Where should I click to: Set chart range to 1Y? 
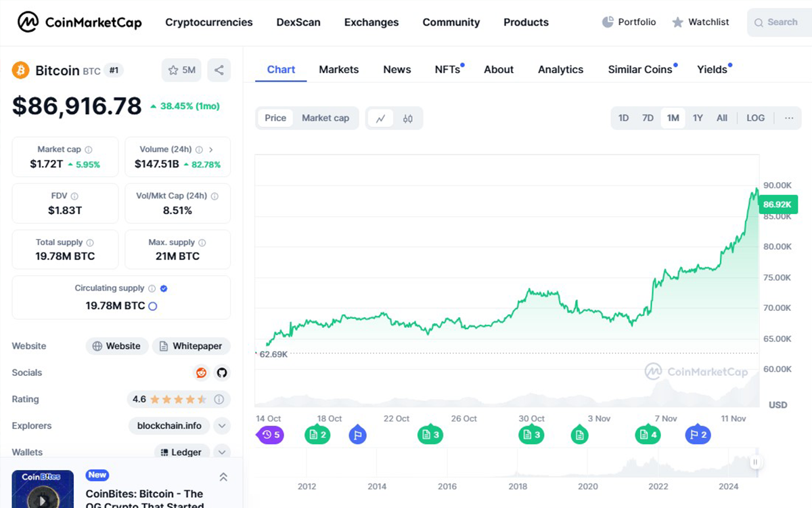[698, 118]
